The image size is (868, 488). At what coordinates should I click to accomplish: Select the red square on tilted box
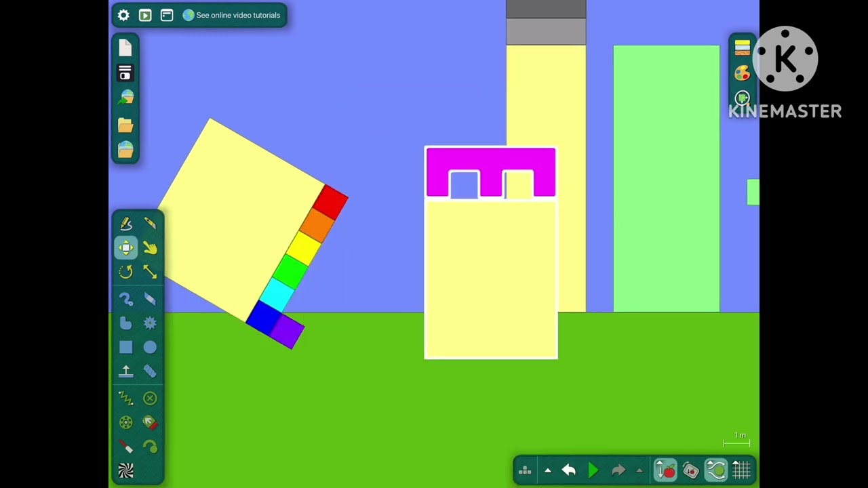point(331,201)
